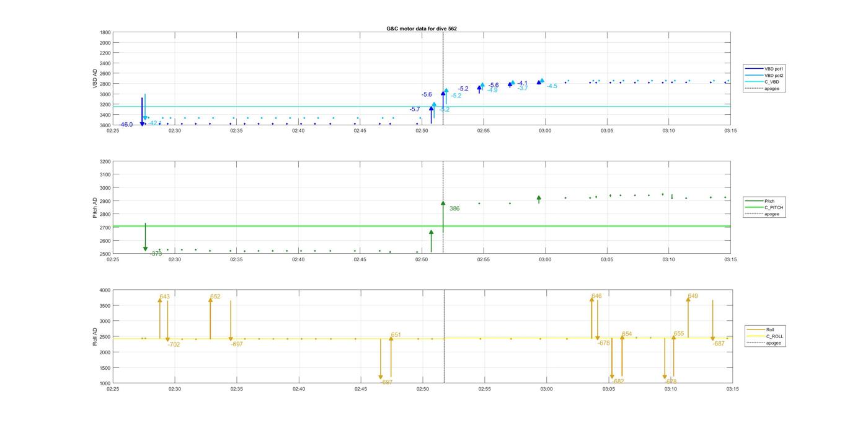Click "apogee" entry in the VBD legend
Viewport: 868px width, 430px height.
point(772,88)
